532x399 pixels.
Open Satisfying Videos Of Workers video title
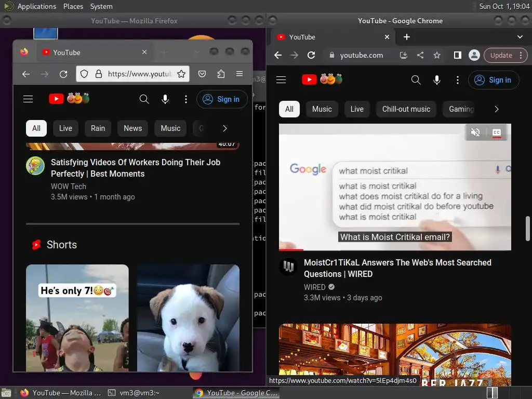pyautogui.click(x=136, y=168)
